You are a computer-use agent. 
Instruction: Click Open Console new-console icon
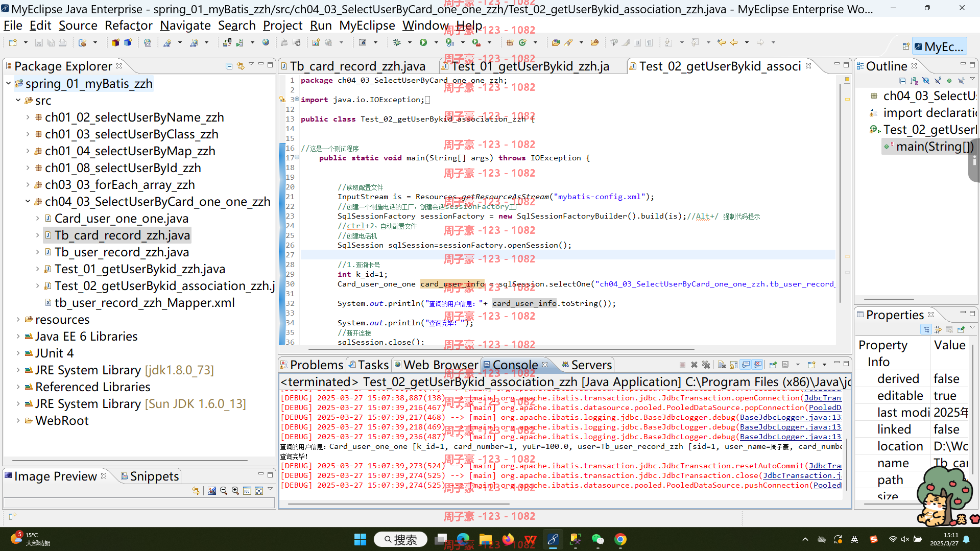tap(811, 365)
